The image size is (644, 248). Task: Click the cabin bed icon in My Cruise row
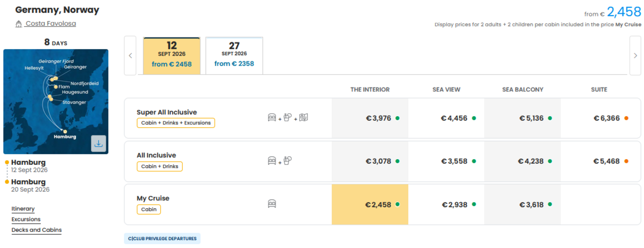coord(272,204)
